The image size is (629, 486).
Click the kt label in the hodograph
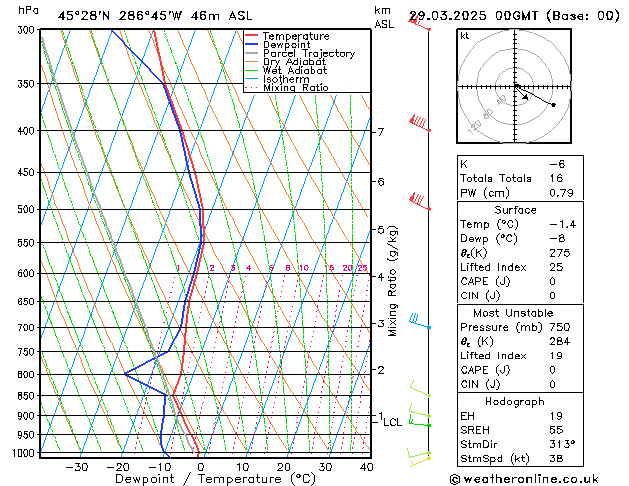pyautogui.click(x=465, y=36)
